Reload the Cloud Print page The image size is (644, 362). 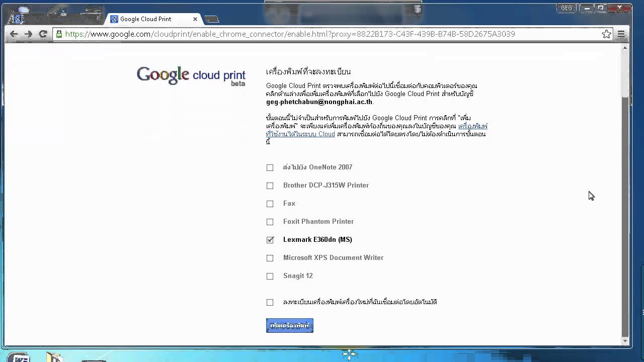coord(43,34)
